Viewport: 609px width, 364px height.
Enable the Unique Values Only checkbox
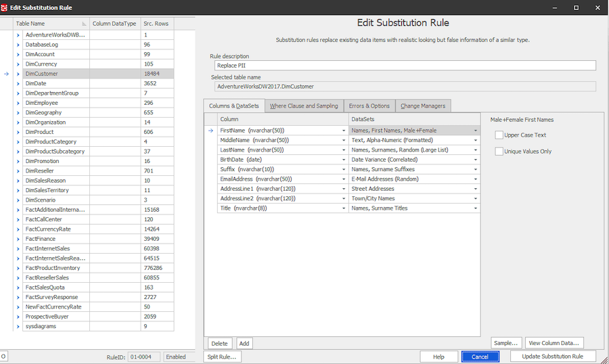(x=499, y=151)
